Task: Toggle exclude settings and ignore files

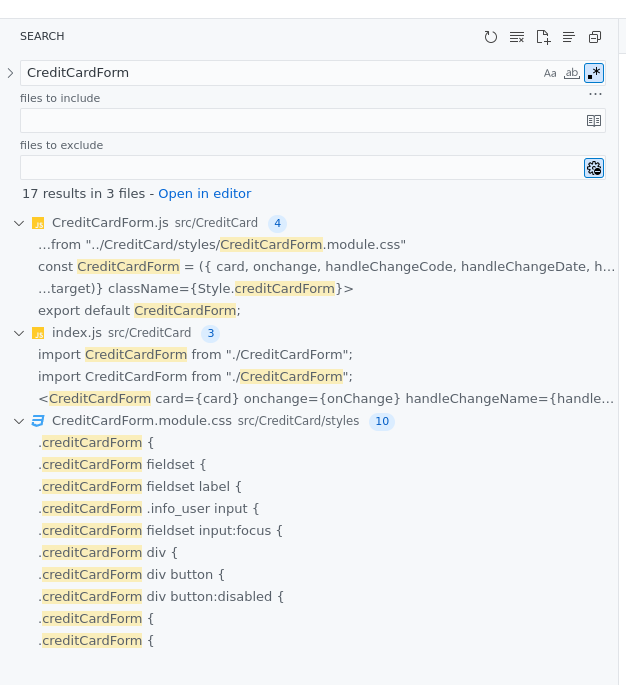Action: pos(594,167)
